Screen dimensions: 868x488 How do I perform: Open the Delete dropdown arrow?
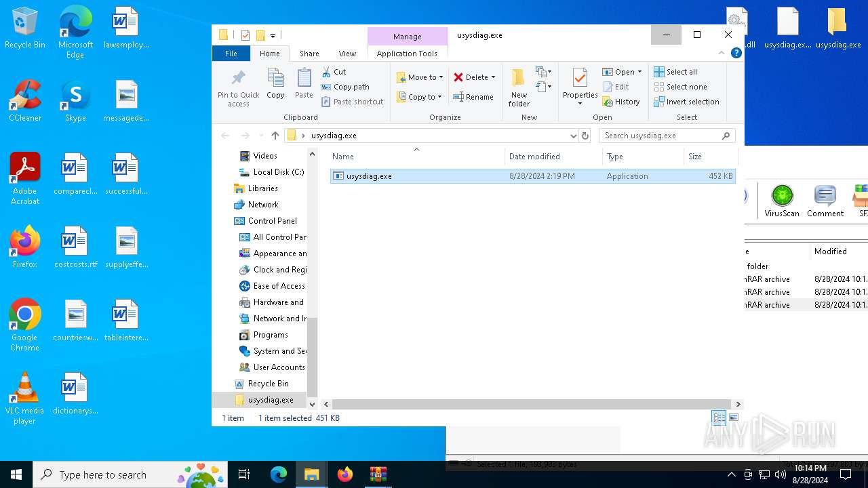tap(493, 77)
